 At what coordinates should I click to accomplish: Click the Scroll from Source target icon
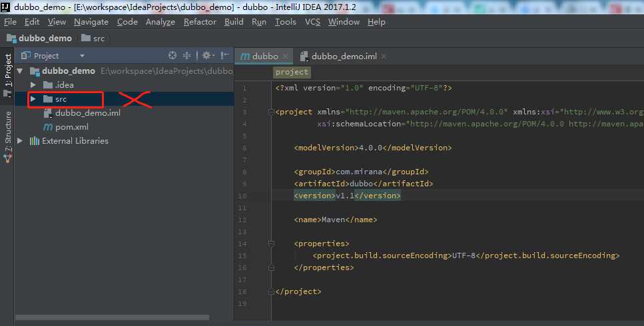(x=172, y=56)
